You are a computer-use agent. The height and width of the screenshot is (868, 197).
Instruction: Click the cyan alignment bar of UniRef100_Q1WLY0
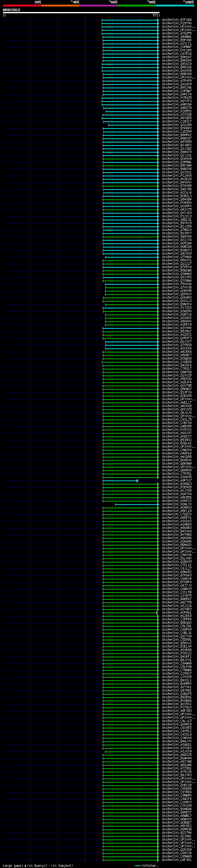click(137, 504)
